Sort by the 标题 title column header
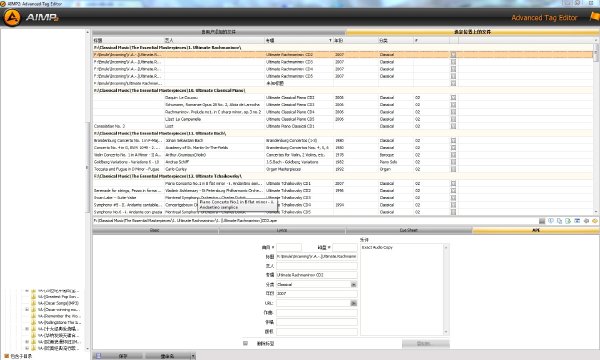The height and width of the screenshot is (360, 600). tap(128, 40)
